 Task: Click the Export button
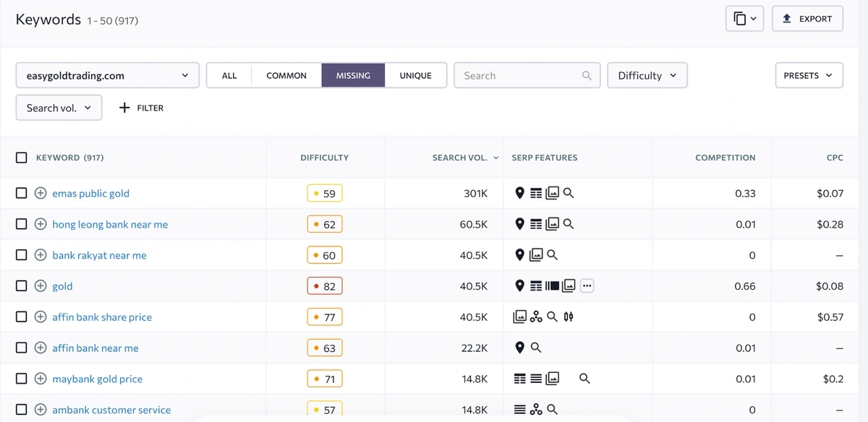[807, 19]
